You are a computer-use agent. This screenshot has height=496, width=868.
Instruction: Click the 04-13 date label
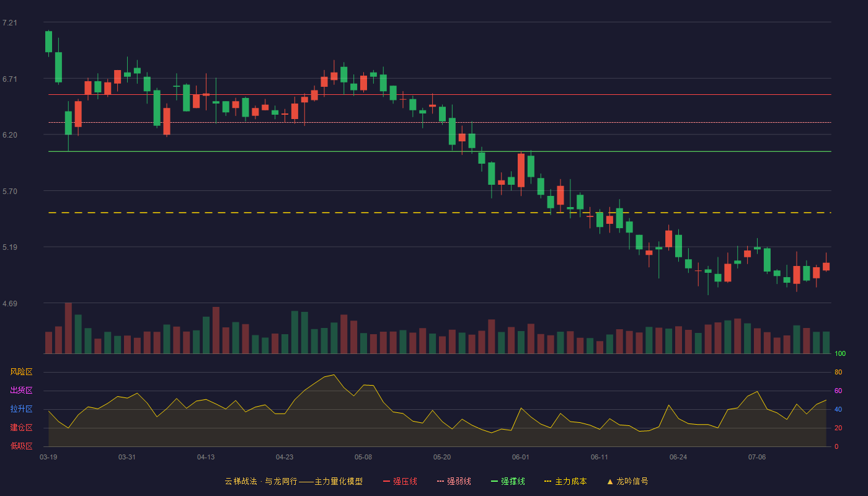coord(206,457)
